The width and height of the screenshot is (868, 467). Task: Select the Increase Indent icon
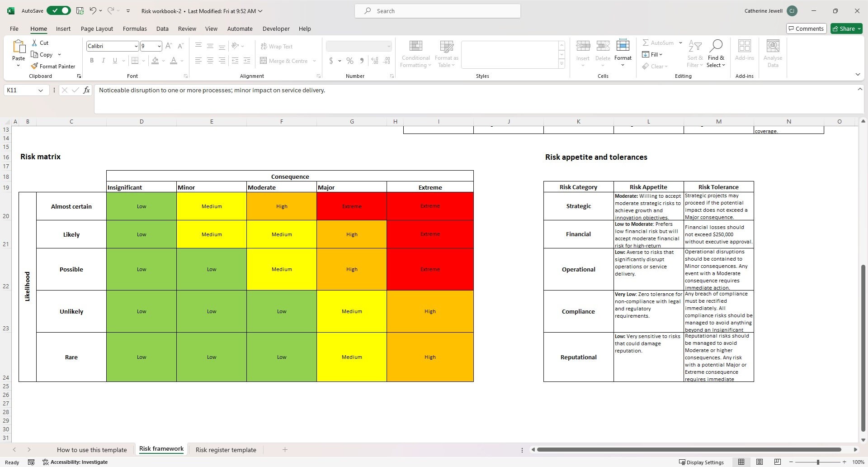(247, 60)
